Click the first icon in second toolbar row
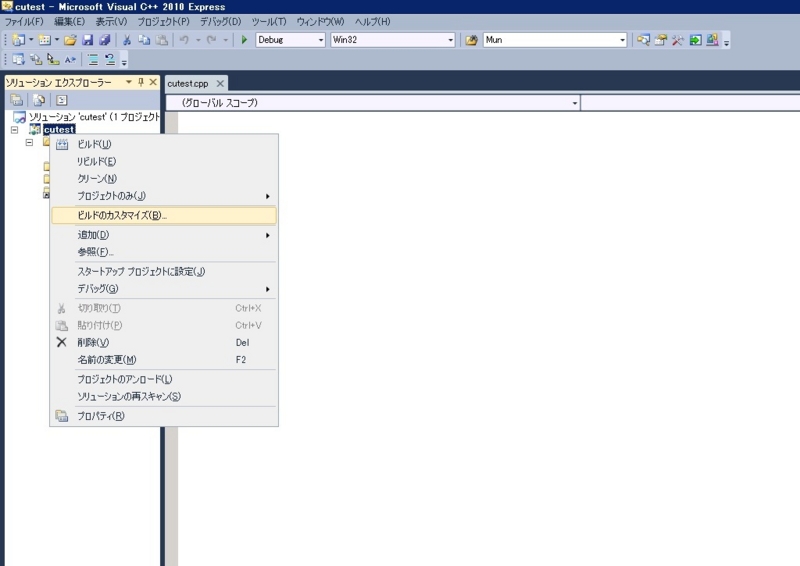This screenshot has height=566, width=800. (18, 60)
